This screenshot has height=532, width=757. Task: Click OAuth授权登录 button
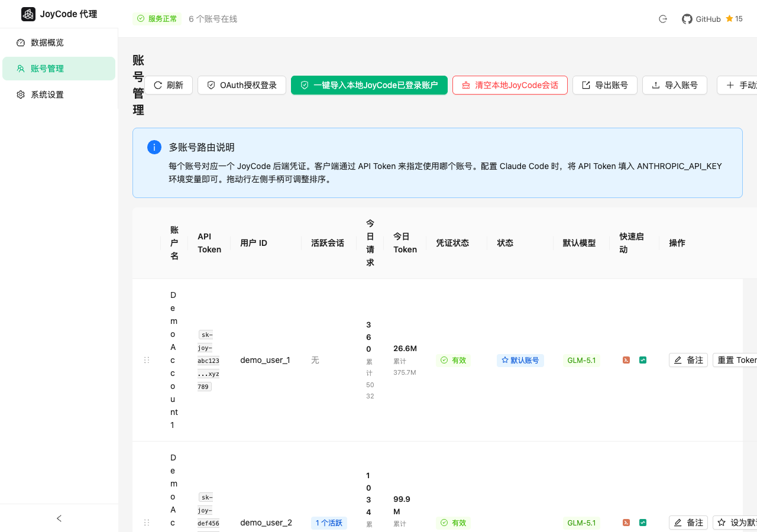pyautogui.click(x=242, y=85)
